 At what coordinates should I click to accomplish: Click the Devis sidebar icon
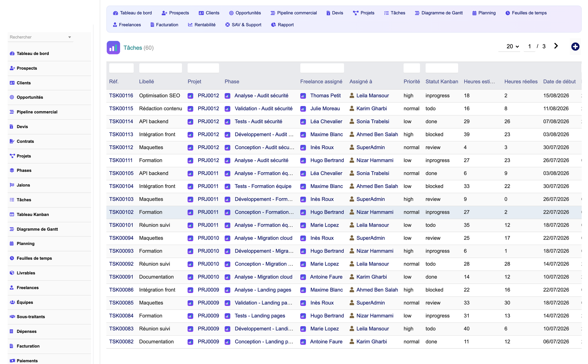(12, 127)
